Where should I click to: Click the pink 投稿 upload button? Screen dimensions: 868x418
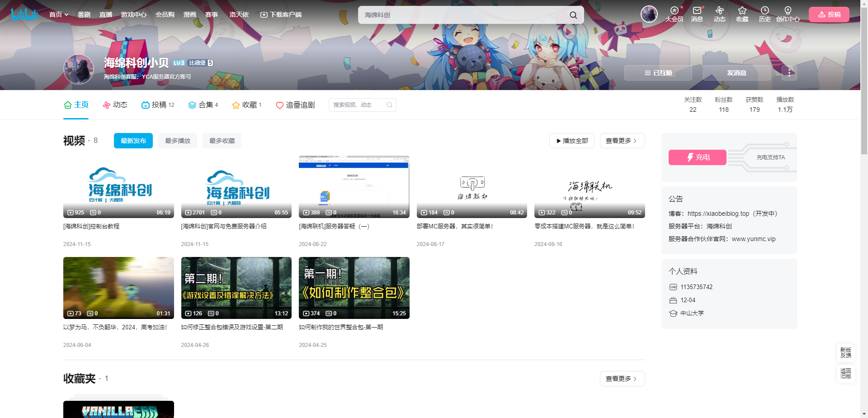(829, 14)
